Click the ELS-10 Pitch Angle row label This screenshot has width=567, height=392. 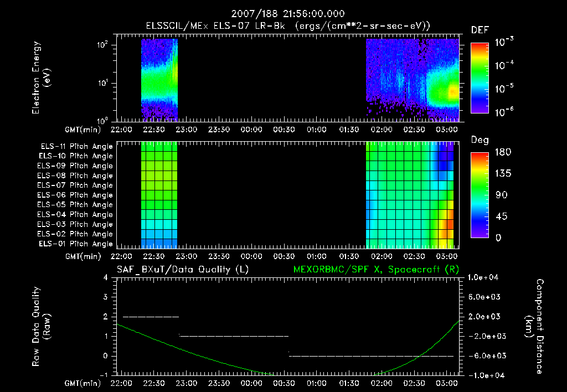[x=76, y=156]
